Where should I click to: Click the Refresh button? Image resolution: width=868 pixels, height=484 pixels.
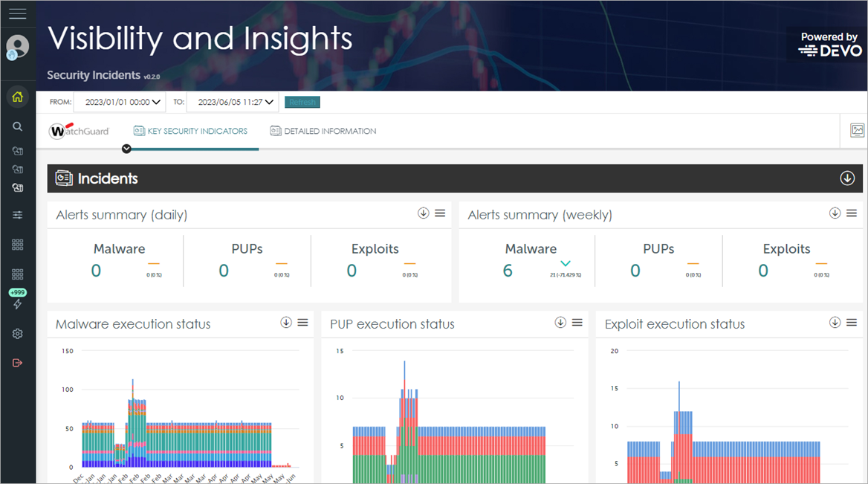302,102
